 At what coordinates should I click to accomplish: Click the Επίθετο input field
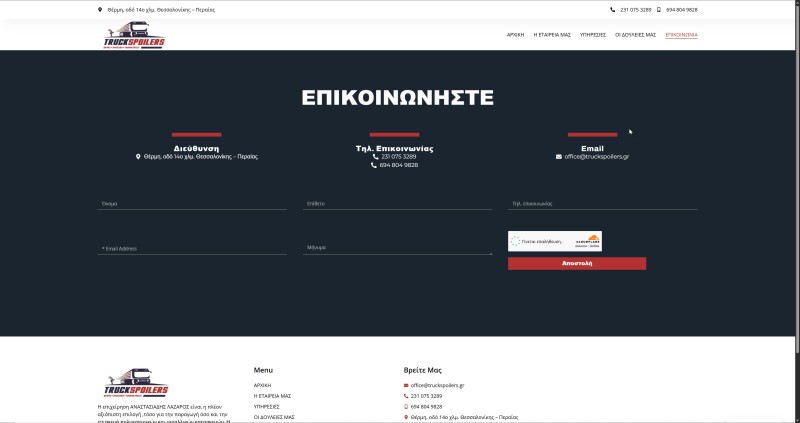[x=397, y=204]
